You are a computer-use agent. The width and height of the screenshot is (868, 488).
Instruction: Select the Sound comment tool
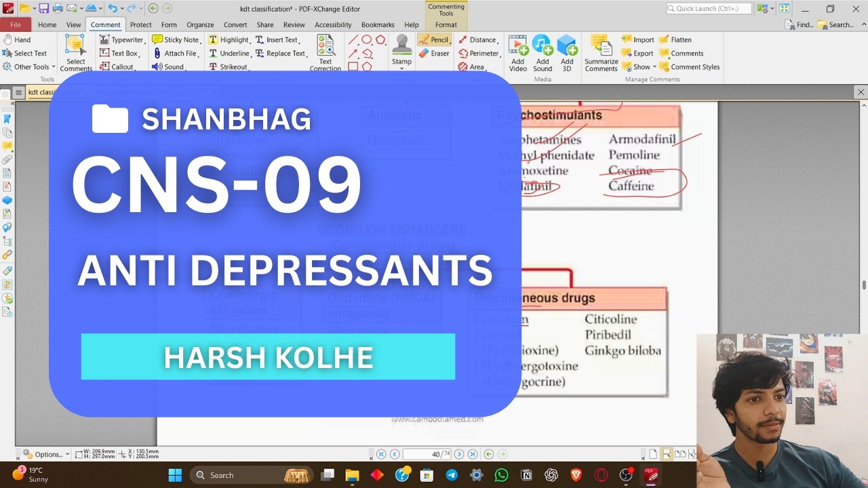168,67
